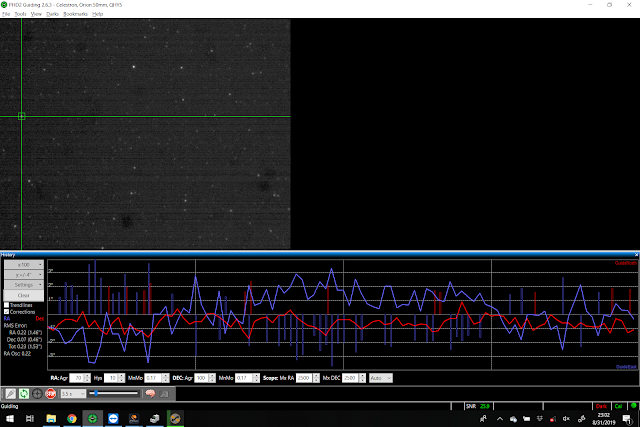
Task: Open the Darks menu
Action: point(53,14)
